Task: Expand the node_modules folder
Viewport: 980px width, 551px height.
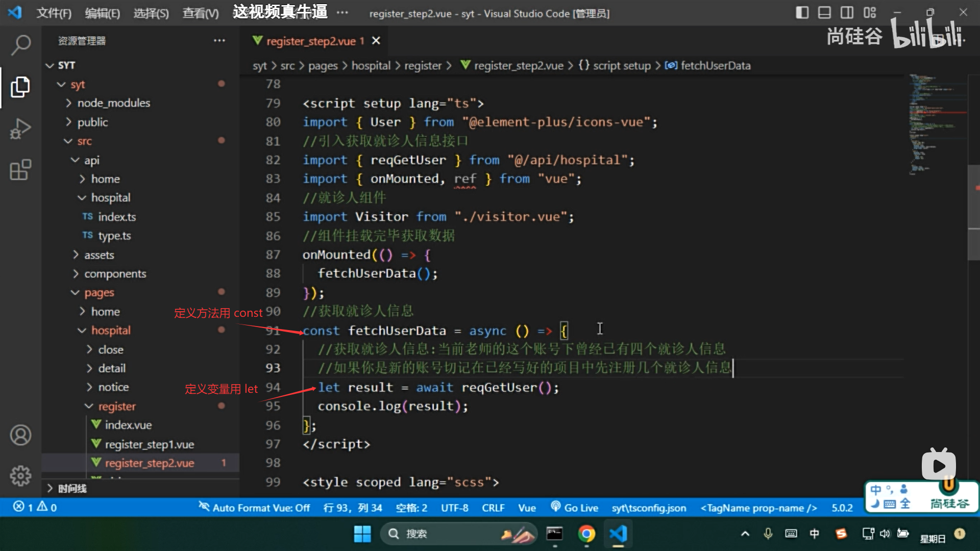Action: (x=113, y=103)
